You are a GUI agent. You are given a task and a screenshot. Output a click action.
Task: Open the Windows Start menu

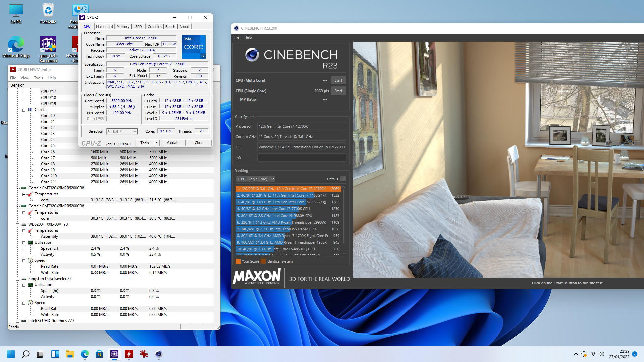pyautogui.click(x=11, y=354)
